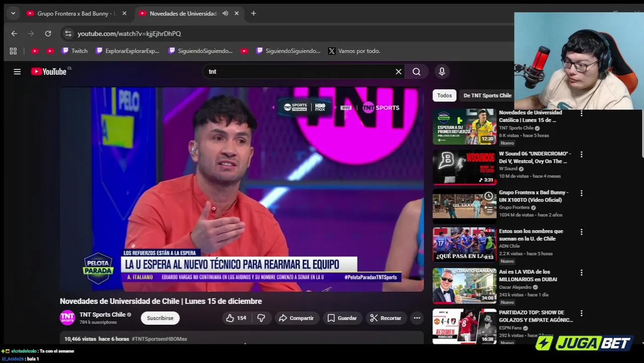The image size is (644, 363).
Task: Open the YouTube bookmark icon after first Siguiendo
Action: tap(244, 51)
